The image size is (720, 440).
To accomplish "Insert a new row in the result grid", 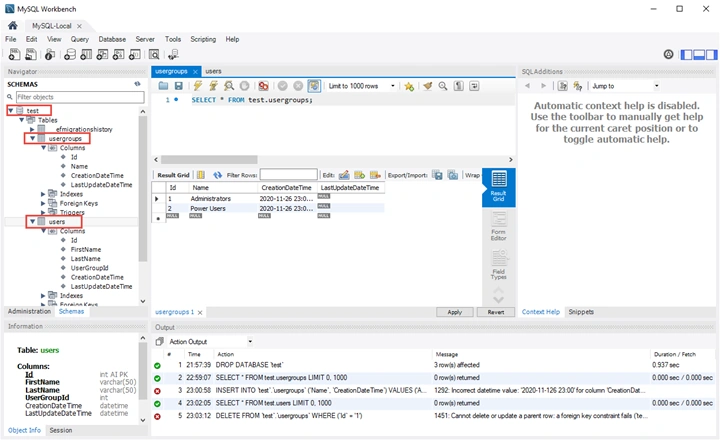I will [x=360, y=175].
